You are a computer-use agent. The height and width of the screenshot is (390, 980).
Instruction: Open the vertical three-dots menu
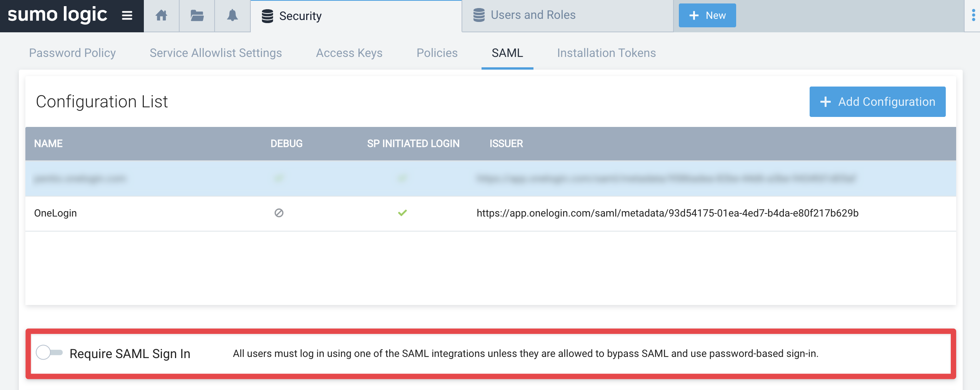(973, 15)
